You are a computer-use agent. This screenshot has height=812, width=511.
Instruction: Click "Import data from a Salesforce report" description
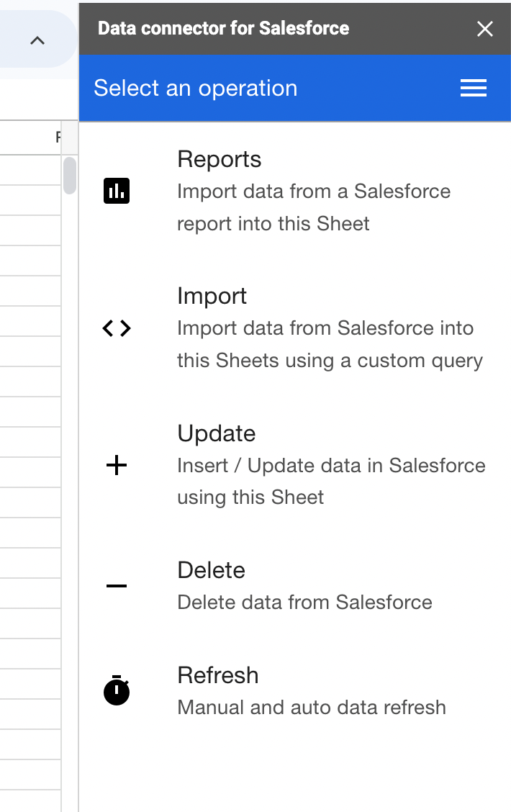[314, 191]
